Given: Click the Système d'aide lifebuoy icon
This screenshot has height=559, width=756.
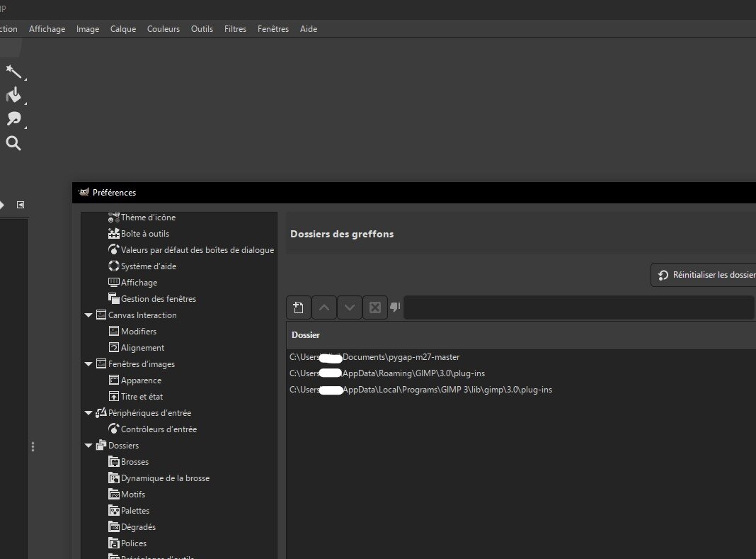Looking at the screenshot, I should tap(114, 266).
